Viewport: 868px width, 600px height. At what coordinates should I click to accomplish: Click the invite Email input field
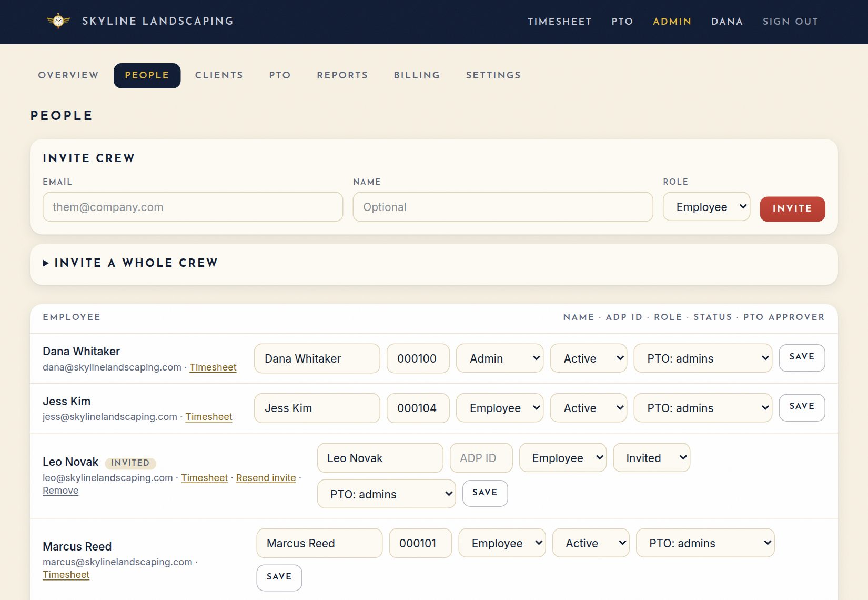(x=193, y=207)
